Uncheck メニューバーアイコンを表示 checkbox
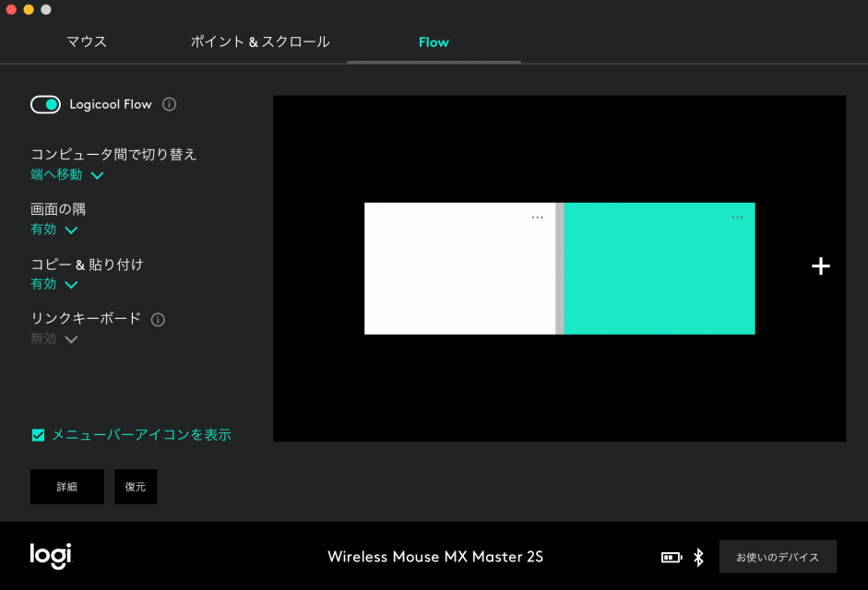Viewport: 868px width, 590px height. 38,435
